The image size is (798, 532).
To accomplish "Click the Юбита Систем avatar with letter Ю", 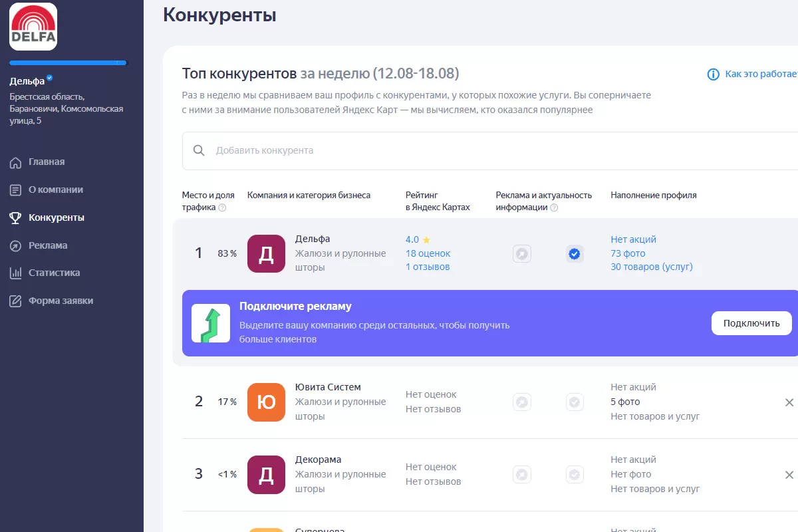I will pos(266,402).
